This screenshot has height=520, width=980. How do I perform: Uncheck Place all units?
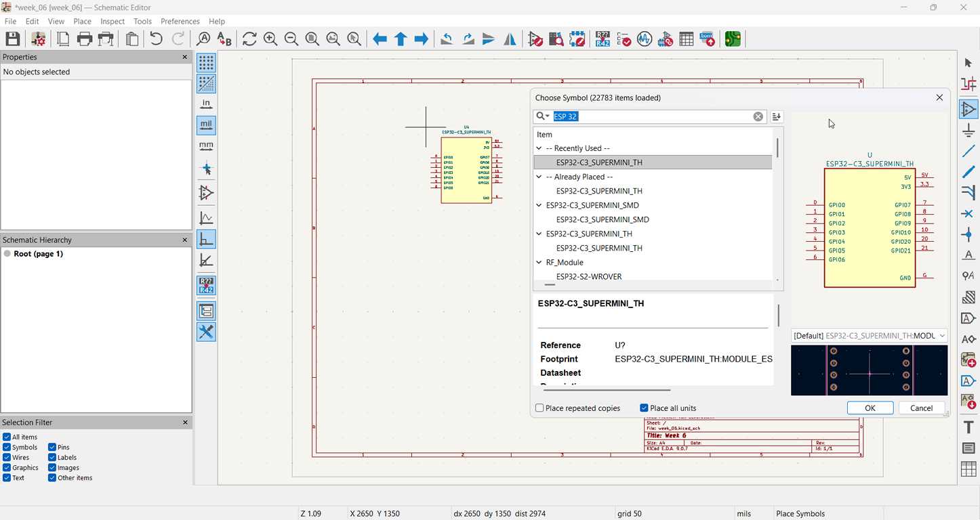[x=644, y=408]
